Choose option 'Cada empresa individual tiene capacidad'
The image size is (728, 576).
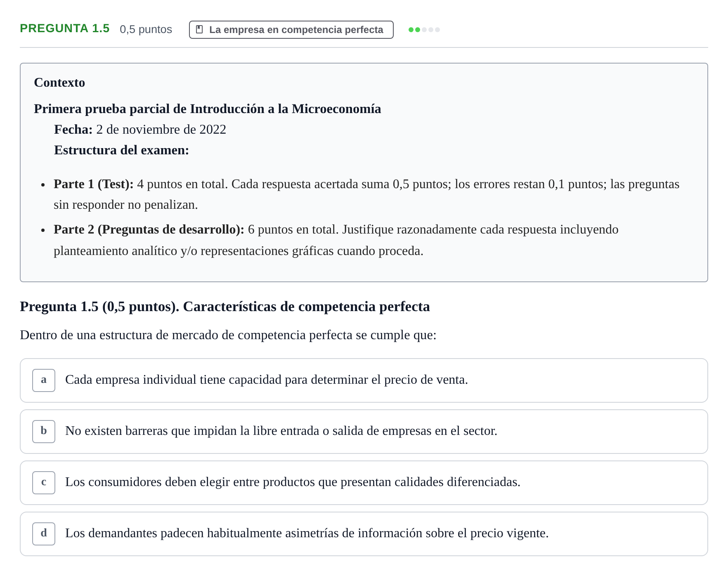364,380
